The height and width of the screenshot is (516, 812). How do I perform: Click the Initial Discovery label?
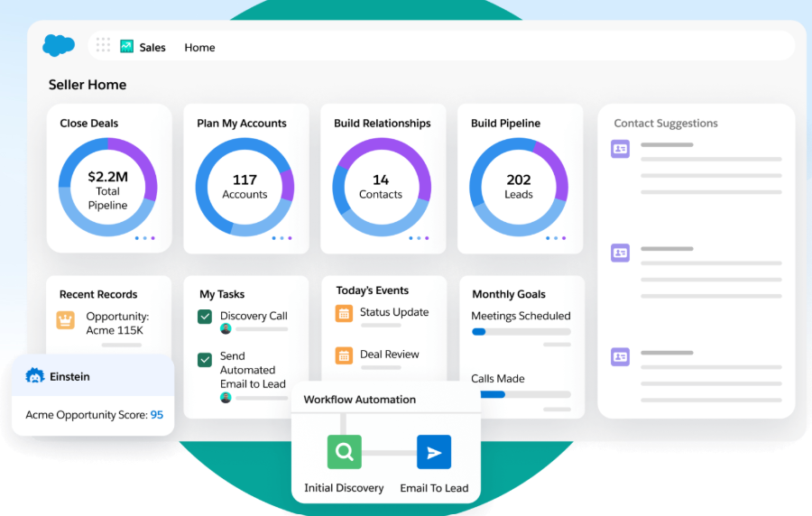[344, 488]
